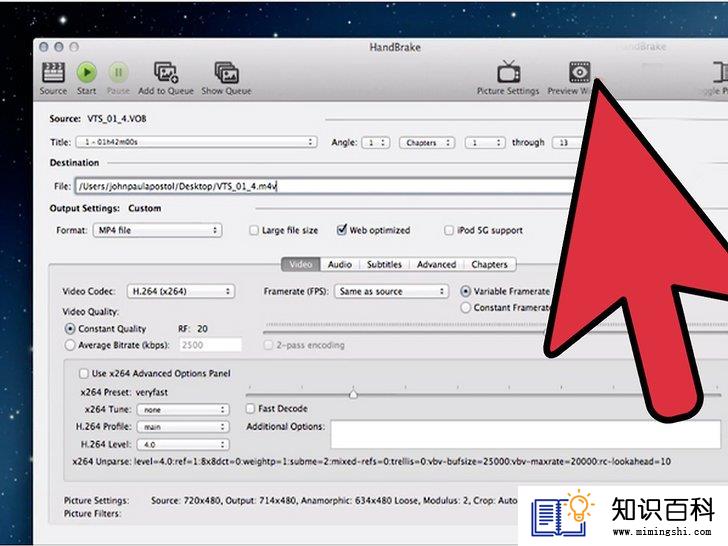The width and height of the screenshot is (728, 546).
Task: Open the starting chapter dropdown
Action: pos(485,143)
